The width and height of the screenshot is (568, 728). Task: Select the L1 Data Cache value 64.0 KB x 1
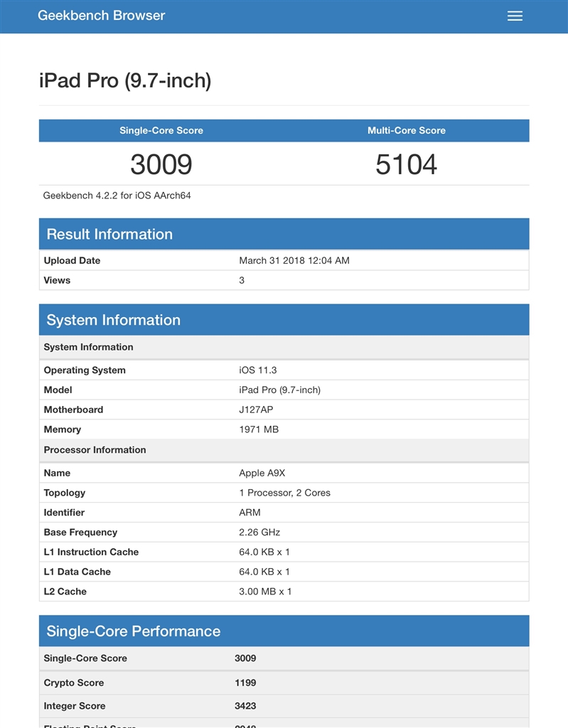tap(264, 572)
